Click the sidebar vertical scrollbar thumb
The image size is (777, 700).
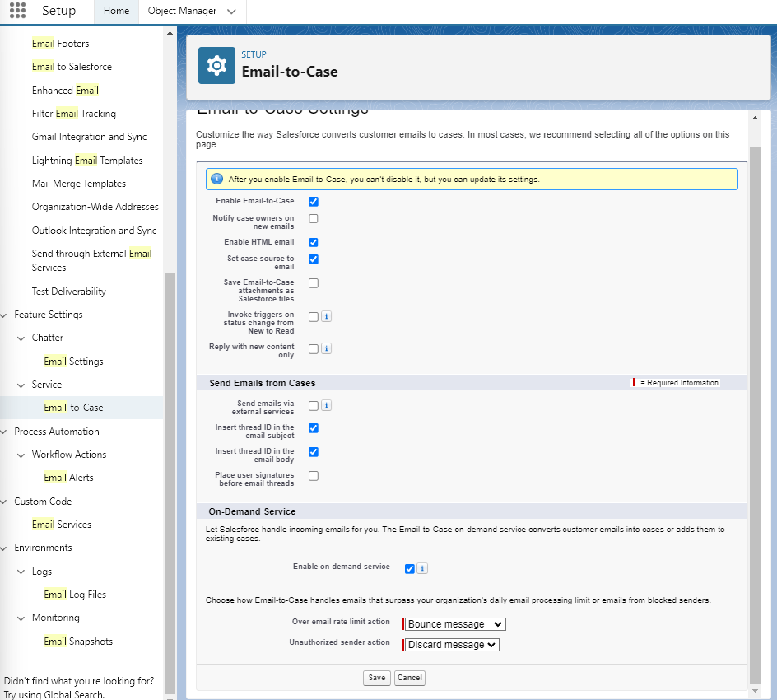(x=170, y=483)
